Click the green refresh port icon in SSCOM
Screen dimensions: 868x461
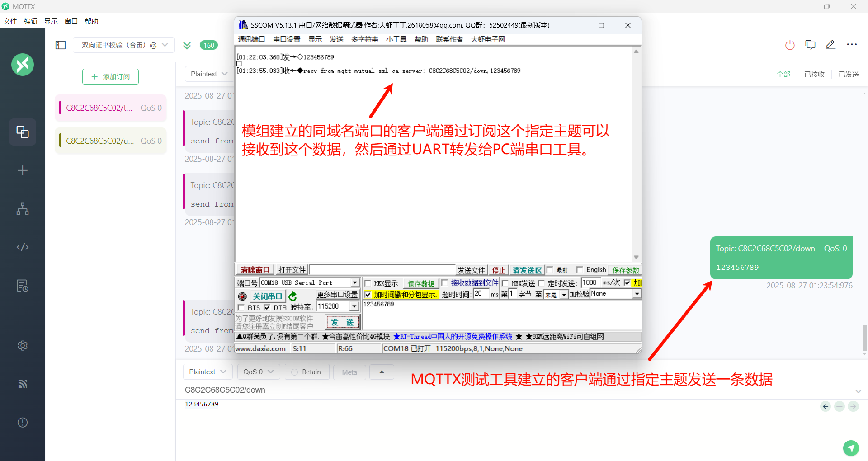coord(292,296)
